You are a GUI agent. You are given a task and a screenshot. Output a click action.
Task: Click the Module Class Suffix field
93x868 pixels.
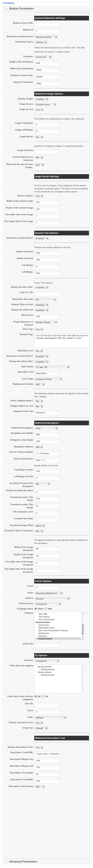[x=47, y=24]
